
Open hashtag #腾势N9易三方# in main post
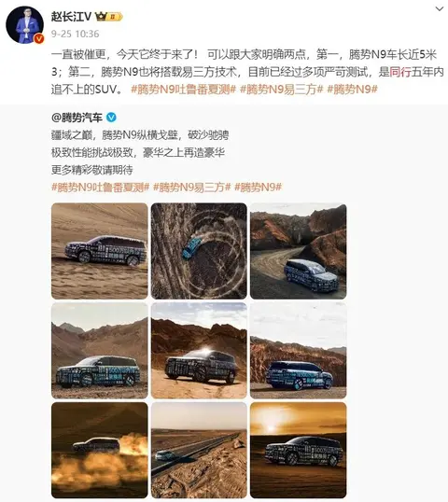click(x=281, y=90)
